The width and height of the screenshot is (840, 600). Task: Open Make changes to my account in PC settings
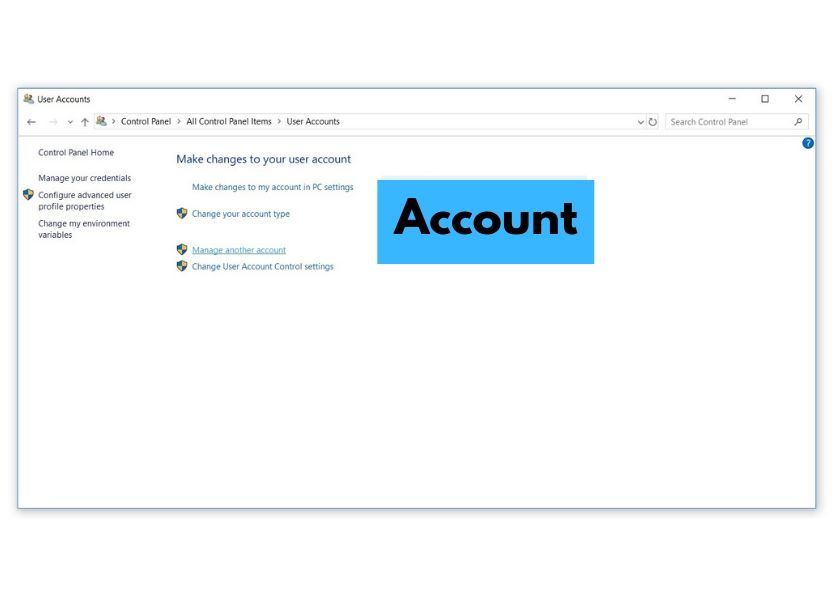pos(271,187)
